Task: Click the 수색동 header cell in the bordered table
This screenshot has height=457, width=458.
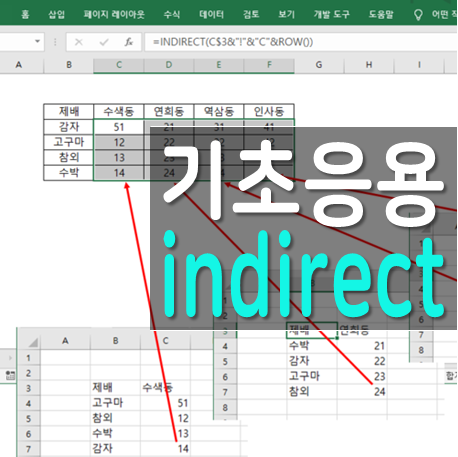Action: pos(119,111)
